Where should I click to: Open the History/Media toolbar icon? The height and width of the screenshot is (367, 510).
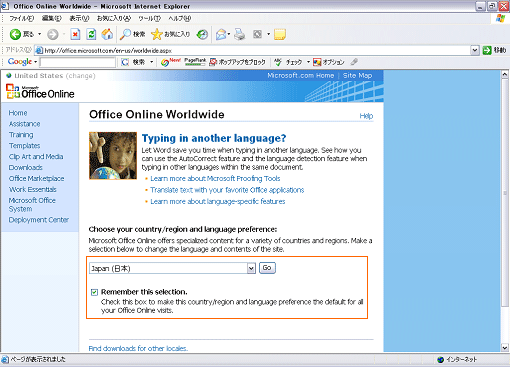point(202,34)
